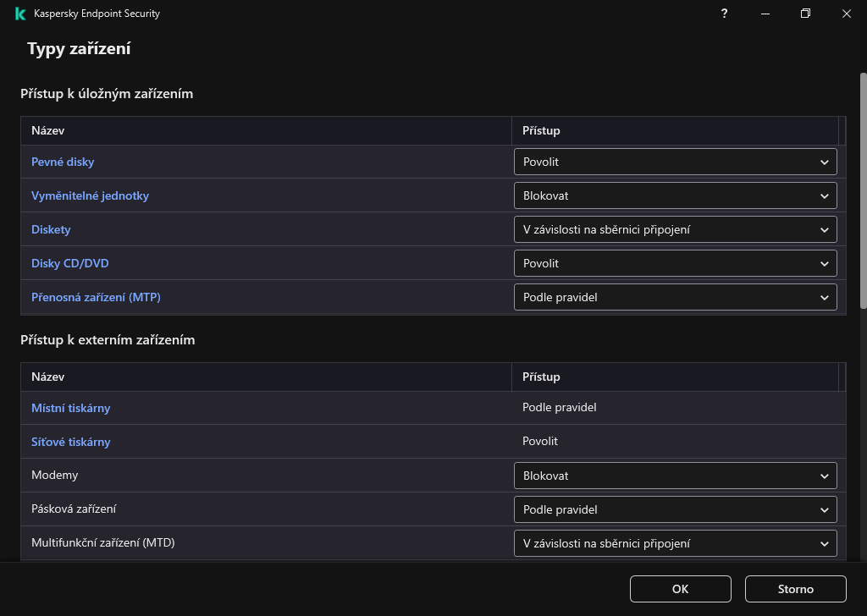
Task: Open access dropdown for Pevné disky
Action: [675, 162]
